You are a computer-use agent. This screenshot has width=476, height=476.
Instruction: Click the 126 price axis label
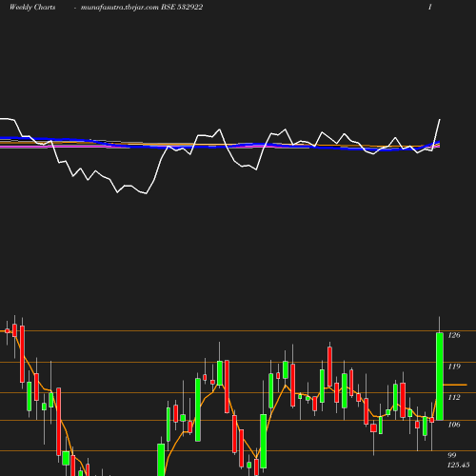tap(454, 335)
